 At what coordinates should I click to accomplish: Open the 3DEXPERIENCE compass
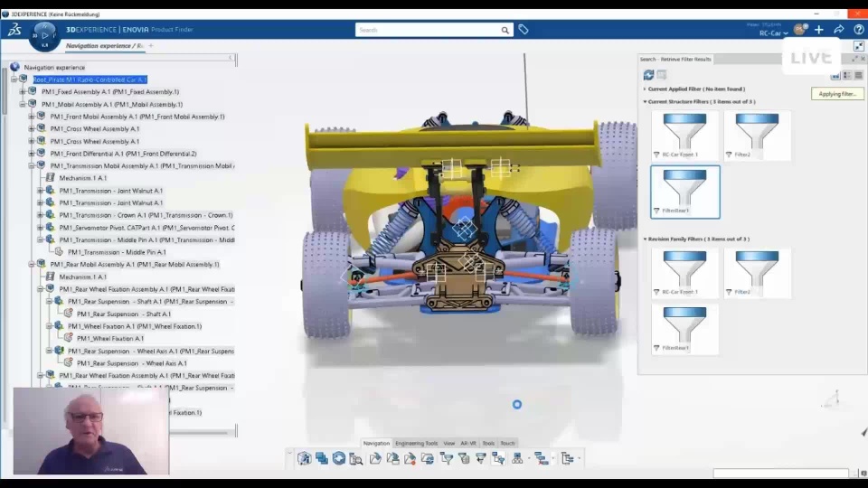click(44, 35)
